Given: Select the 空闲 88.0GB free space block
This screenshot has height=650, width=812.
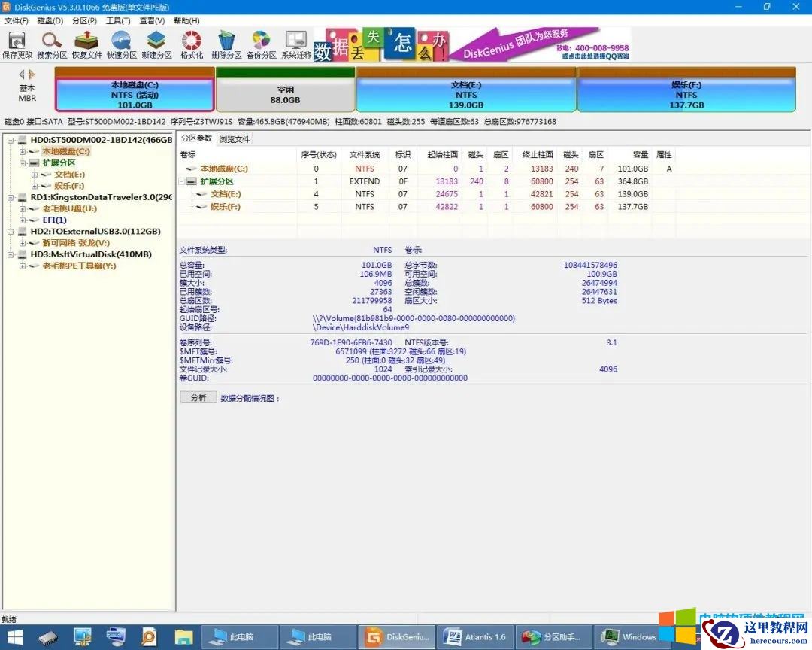Looking at the screenshot, I should pyautogui.click(x=285, y=95).
